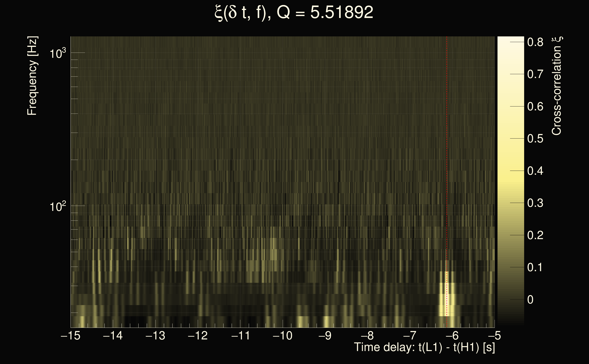
Task: Click the Cross-correlation ξ colorbar label
Action: [556, 86]
